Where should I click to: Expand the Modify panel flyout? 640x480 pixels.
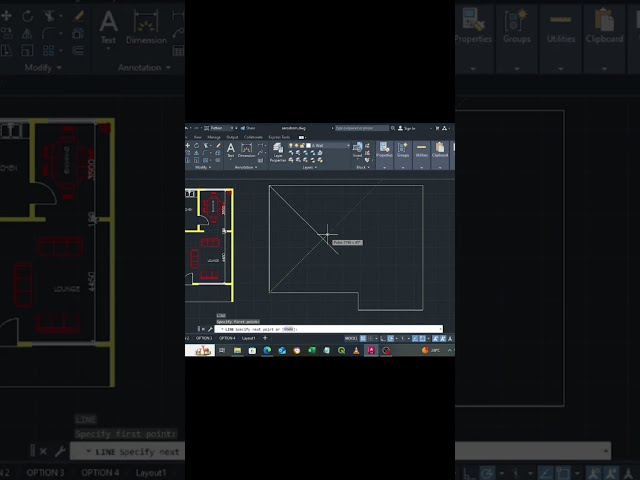point(210,167)
